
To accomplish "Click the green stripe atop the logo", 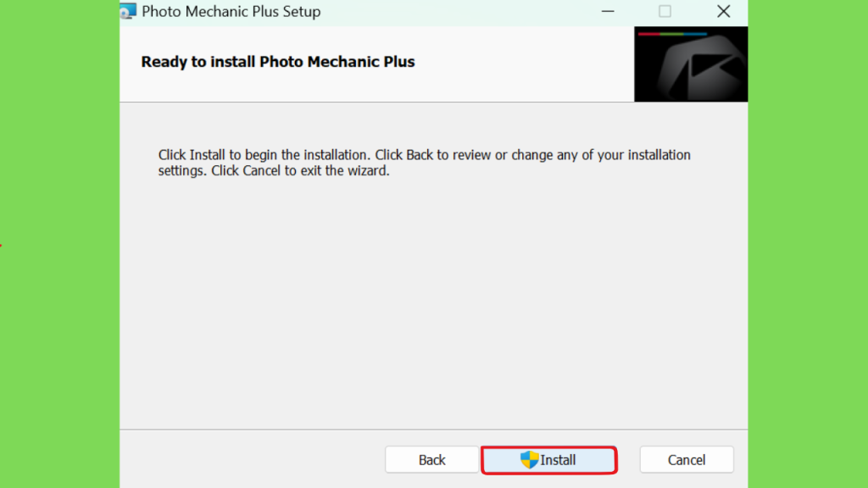I will 671,34.
